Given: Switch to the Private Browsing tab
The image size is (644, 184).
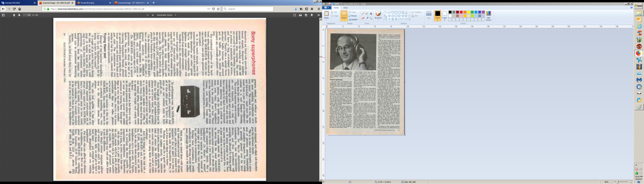Looking at the screenshot, I should pos(93,3).
